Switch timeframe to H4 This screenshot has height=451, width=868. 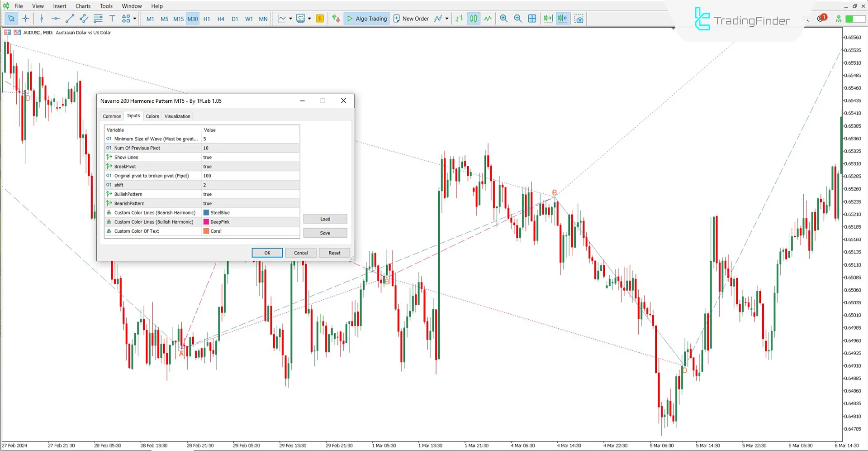(x=221, y=19)
